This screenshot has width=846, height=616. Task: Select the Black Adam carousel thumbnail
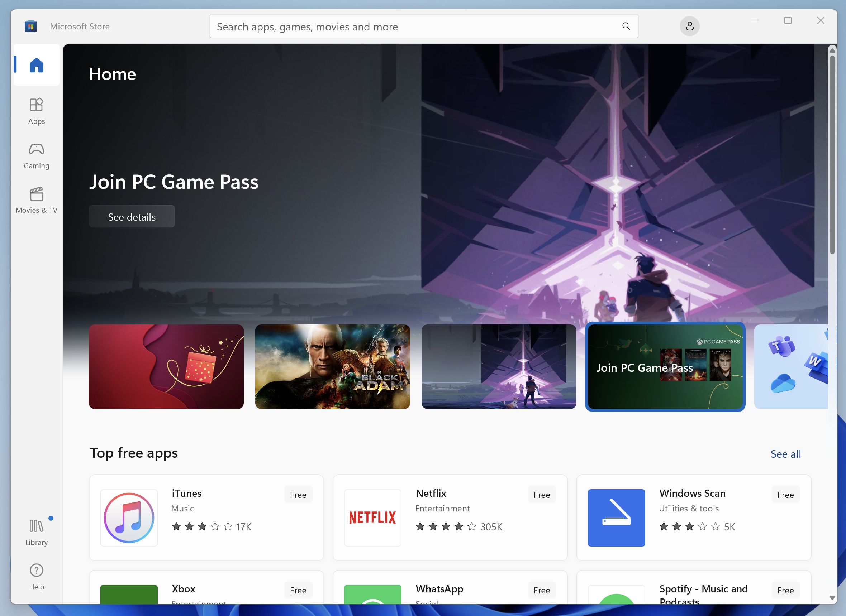coord(332,366)
